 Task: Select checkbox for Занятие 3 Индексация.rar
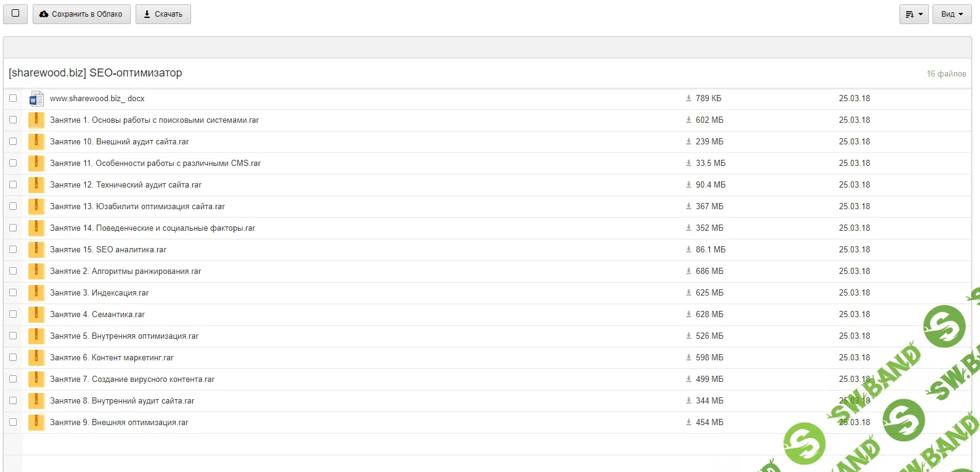13,292
